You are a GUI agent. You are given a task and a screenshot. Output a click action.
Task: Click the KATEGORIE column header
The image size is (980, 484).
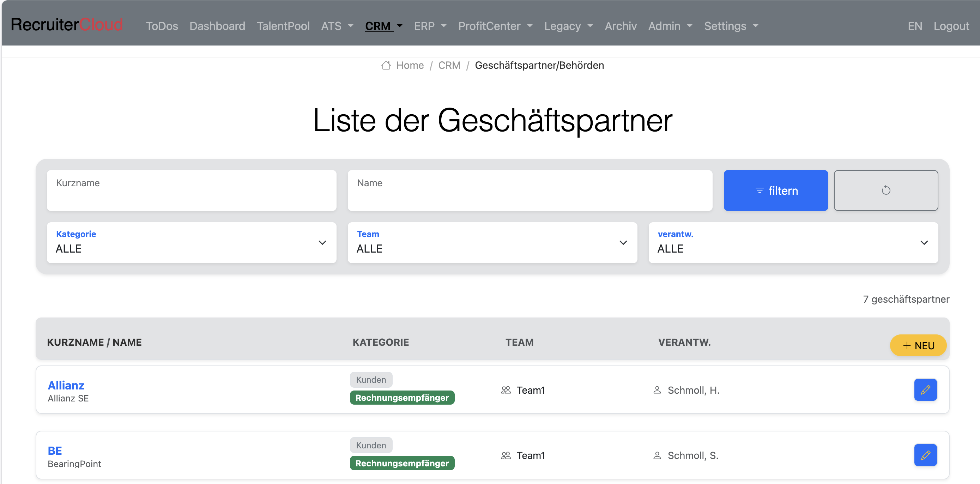point(381,342)
